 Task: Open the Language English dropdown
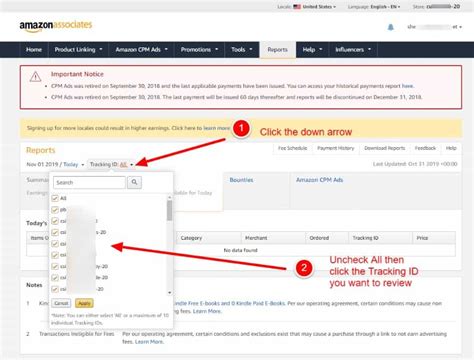(374, 7)
